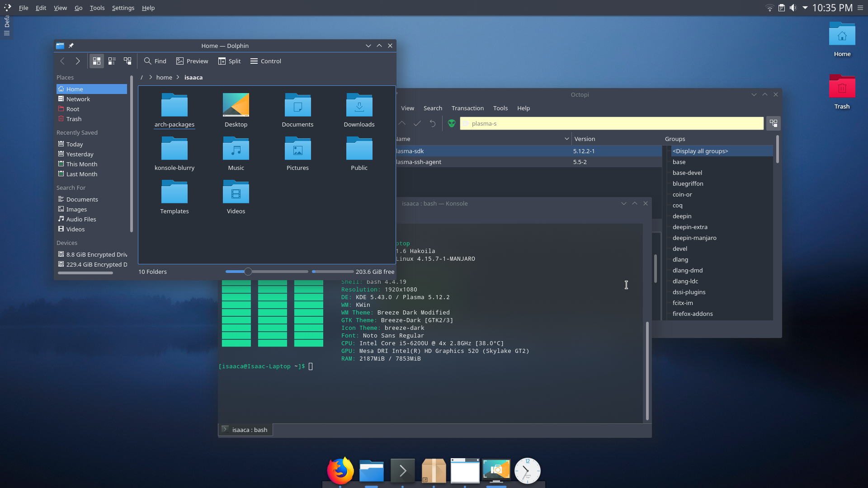Viewport: 868px width, 488px height.
Task: Select the arch-packages folder
Action: 175,111
